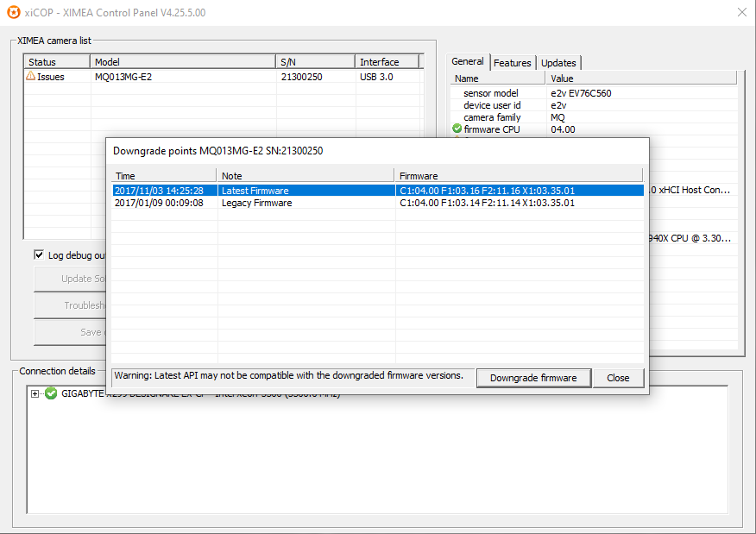Click the sensor model property name
Screen dimensions: 756x534
coord(491,93)
